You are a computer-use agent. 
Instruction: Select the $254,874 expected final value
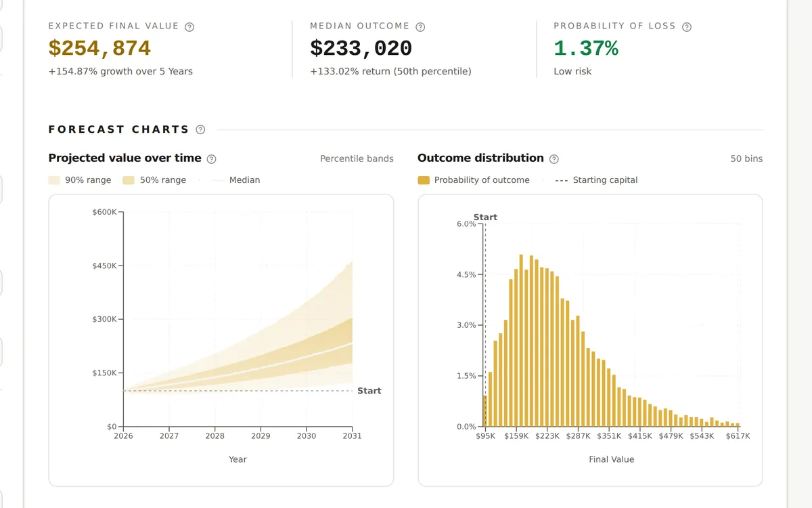pos(99,48)
